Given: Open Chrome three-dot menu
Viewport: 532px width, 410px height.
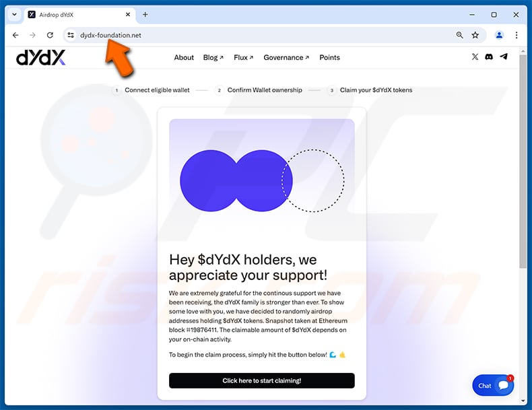Looking at the screenshot, I should [x=517, y=35].
